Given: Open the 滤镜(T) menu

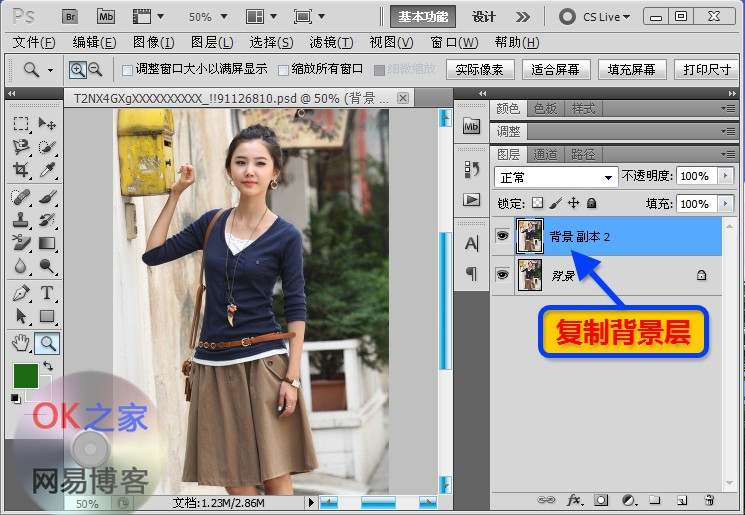Looking at the screenshot, I should coord(331,43).
